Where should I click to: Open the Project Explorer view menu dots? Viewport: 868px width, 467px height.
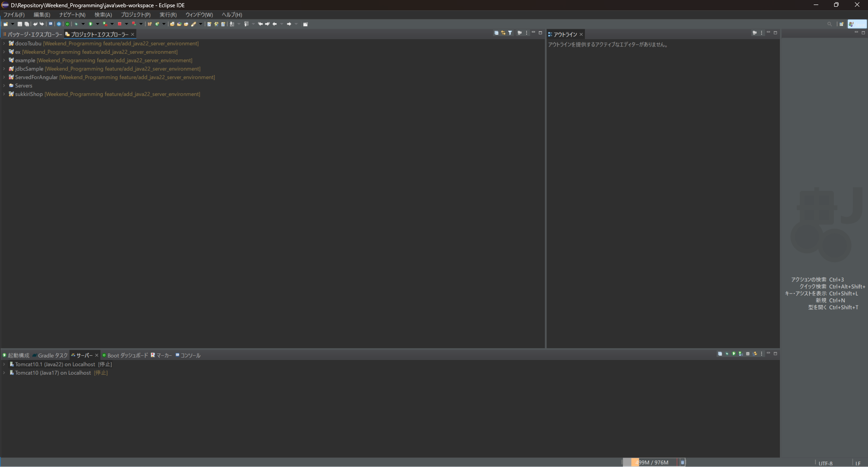527,33
